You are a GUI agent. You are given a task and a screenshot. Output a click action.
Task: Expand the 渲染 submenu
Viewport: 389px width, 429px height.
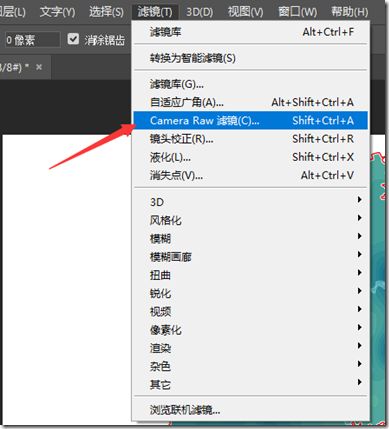pos(251,348)
